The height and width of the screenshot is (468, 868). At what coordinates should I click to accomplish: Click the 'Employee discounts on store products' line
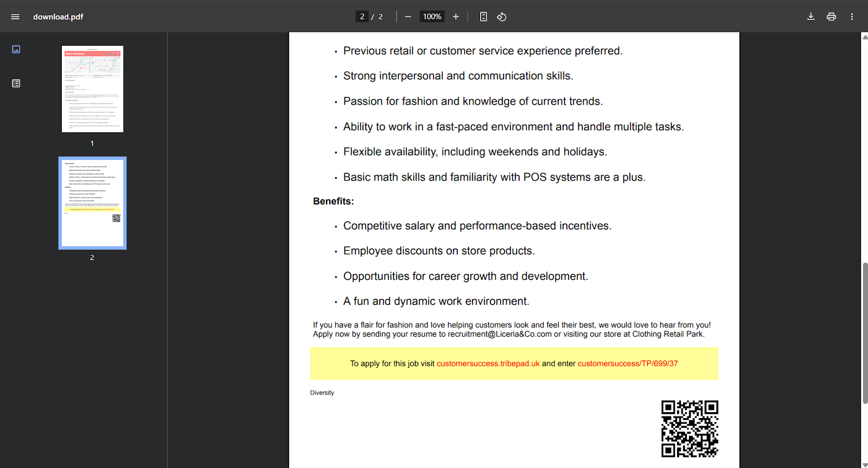click(439, 251)
